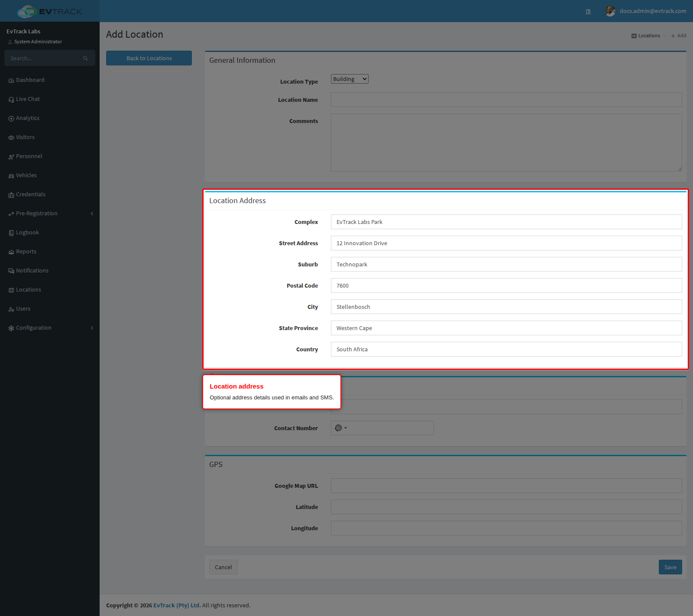693x616 pixels.
Task: Click the Locations map icon in sidebar
Action: tap(11, 290)
